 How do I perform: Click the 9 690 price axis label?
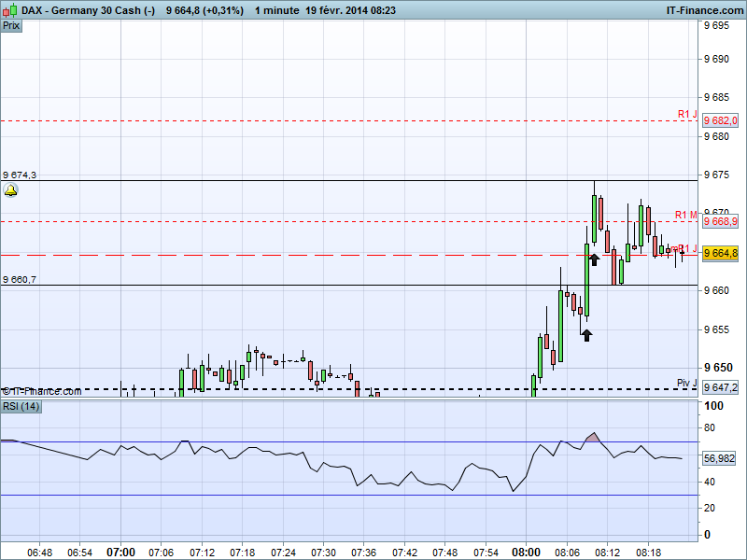pyautogui.click(x=716, y=60)
